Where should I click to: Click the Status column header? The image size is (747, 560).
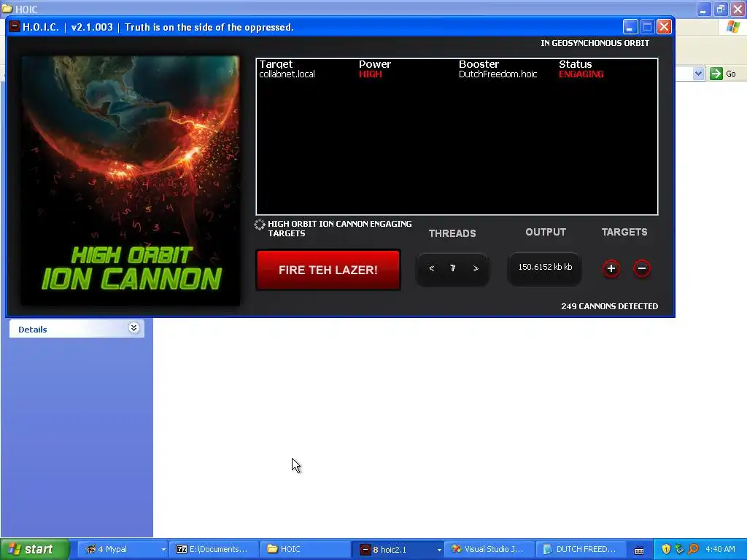pos(575,64)
